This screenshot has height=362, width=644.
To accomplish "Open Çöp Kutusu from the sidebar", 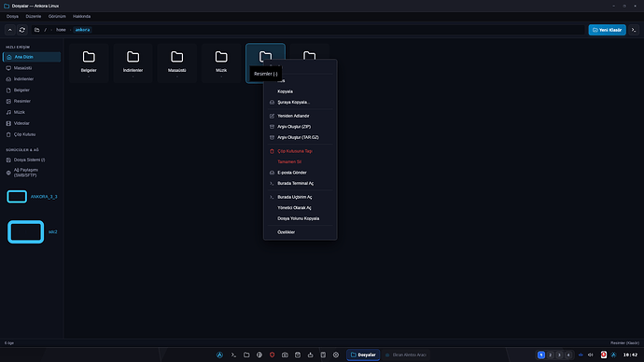I will (32, 134).
